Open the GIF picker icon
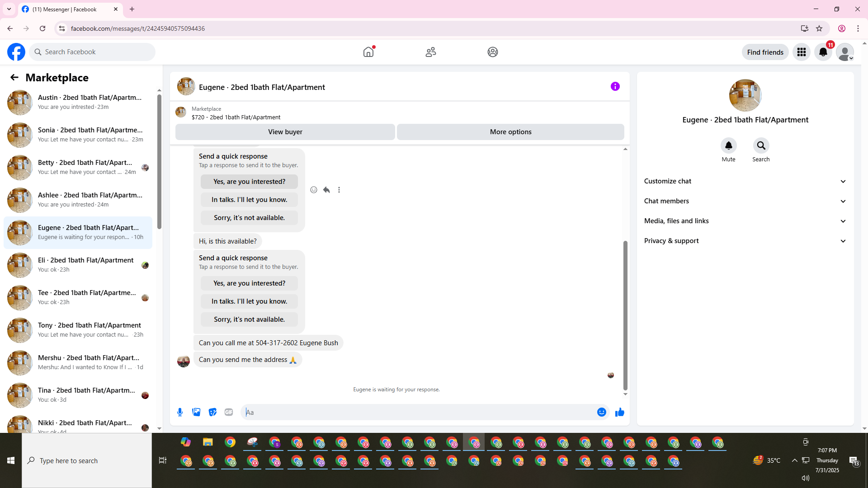The width and height of the screenshot is (868, 488). click(229, 412)
